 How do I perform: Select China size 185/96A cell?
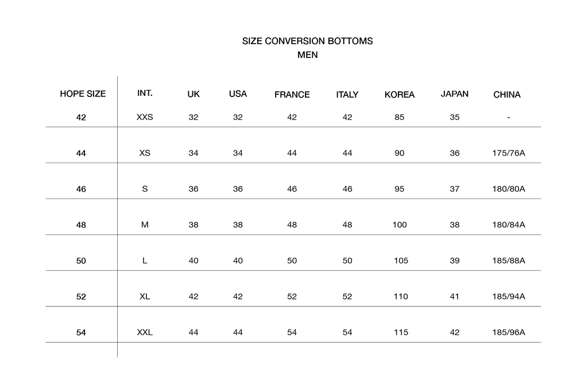pyautogui.click(x=509, y=332)
